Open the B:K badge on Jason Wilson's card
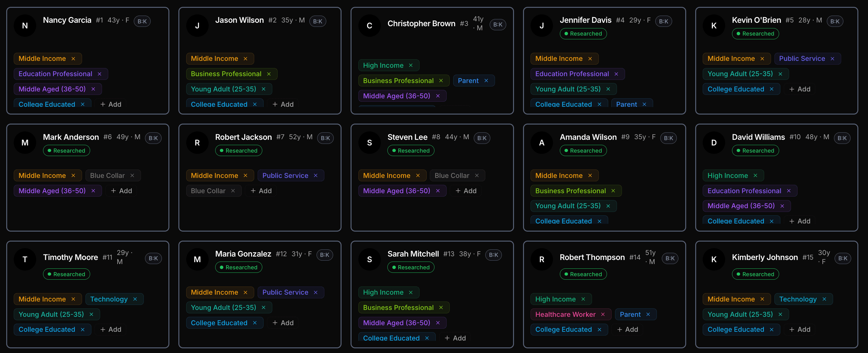The height and width of the screenshot is (353, 868). coord(317,21)
